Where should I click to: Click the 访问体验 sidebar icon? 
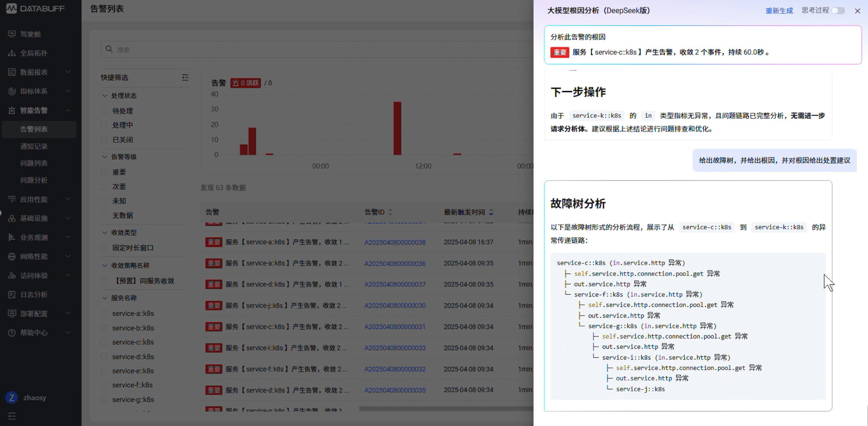(12, 275)
